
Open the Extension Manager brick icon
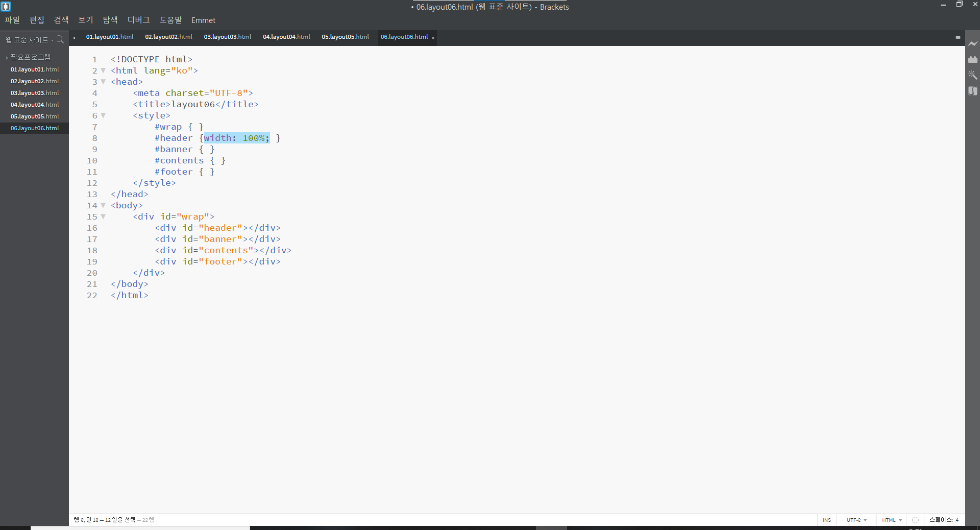pyautogui.click(x=973, y=60)
